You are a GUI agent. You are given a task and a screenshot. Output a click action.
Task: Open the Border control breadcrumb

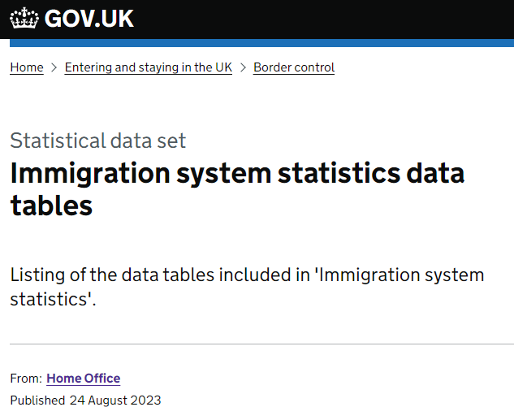point(294,67)
